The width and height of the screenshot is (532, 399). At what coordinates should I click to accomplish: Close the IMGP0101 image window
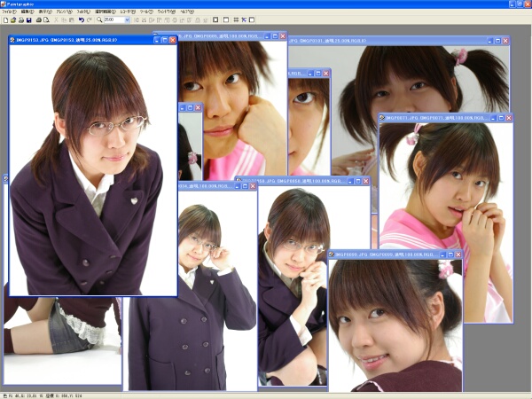pos(505,41)
